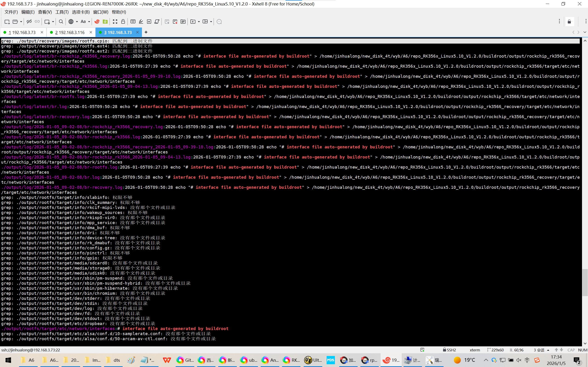Close the tab 1 192.168.3.73

coord(42,32)
